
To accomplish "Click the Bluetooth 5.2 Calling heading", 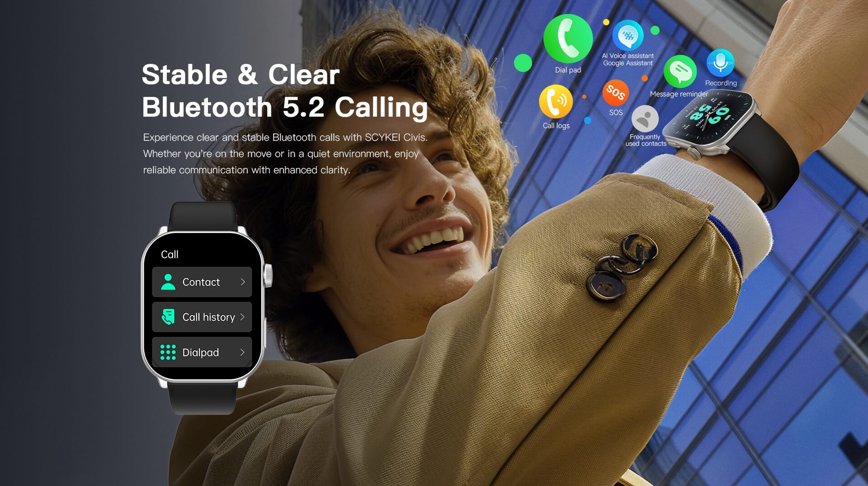I will [285, 108].
